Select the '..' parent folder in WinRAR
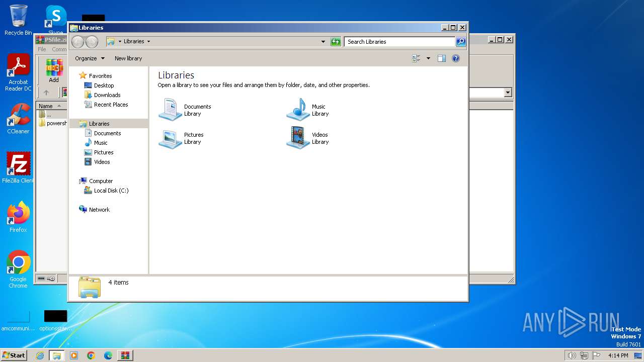 48,115
